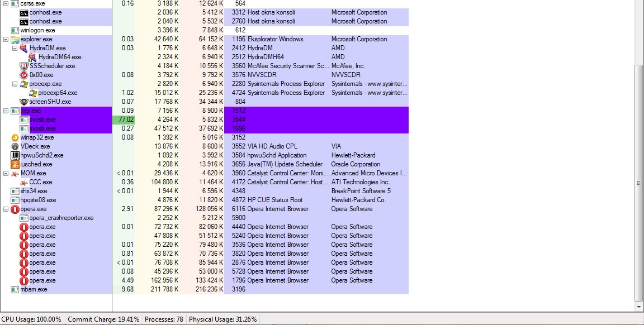Click the Opera icon of opera.exe PID 6116
The height and width of the screenshot is (325, 644).
coord(15,209)
